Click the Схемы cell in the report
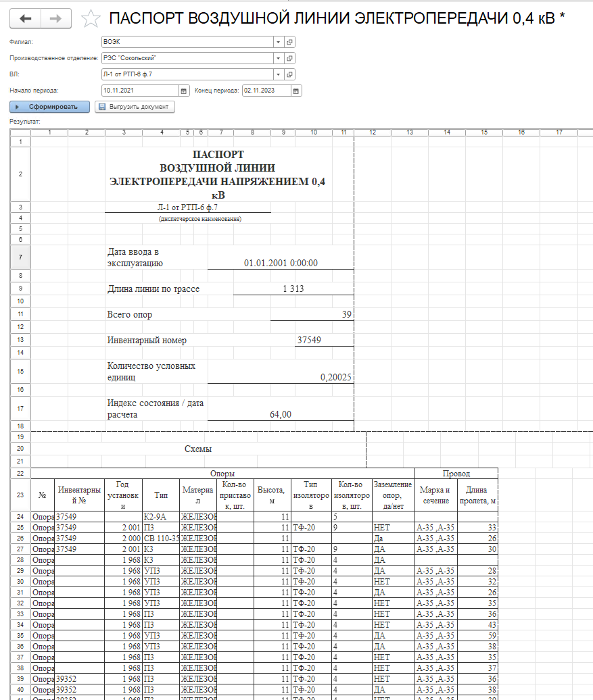Image resolution: width=593 pixels, height=700 pixels. click(198, 449)
